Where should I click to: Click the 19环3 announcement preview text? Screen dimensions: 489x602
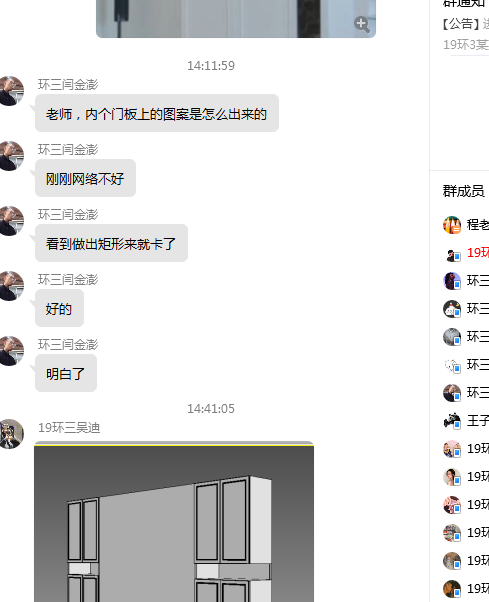pyautogui.click(x=466, y=45)
